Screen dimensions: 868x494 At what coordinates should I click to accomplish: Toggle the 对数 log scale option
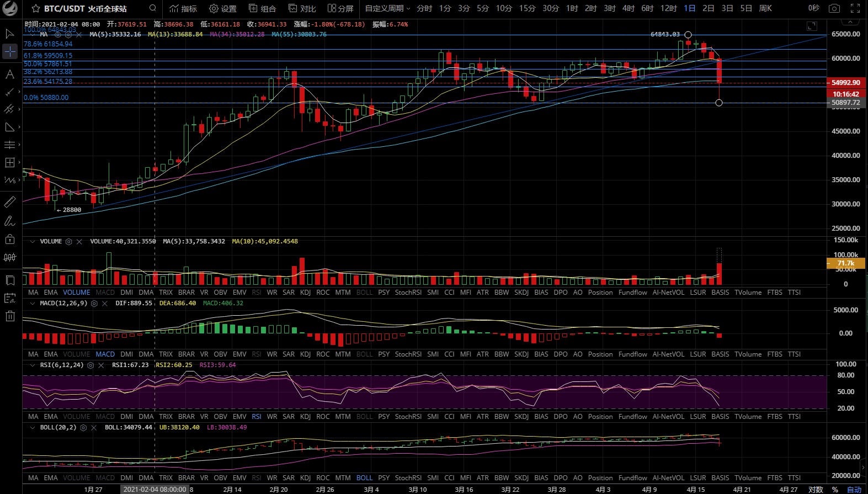click(816, 490)
